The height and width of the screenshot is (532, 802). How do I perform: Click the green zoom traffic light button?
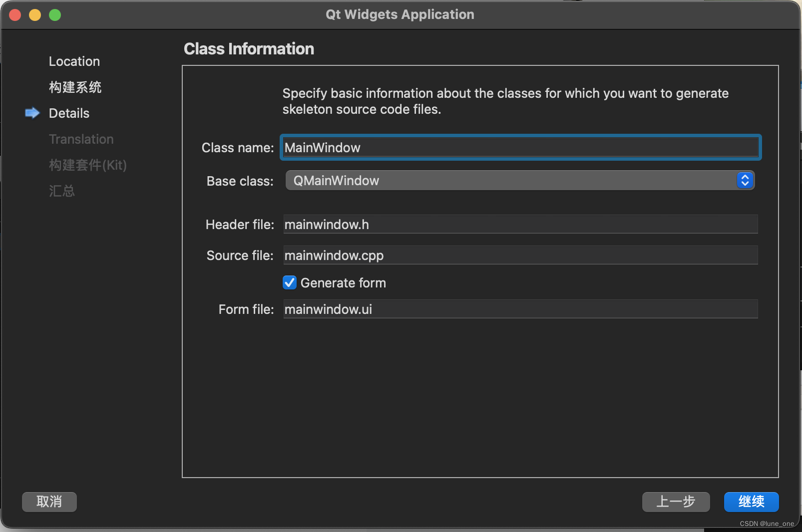pos(55,14)
